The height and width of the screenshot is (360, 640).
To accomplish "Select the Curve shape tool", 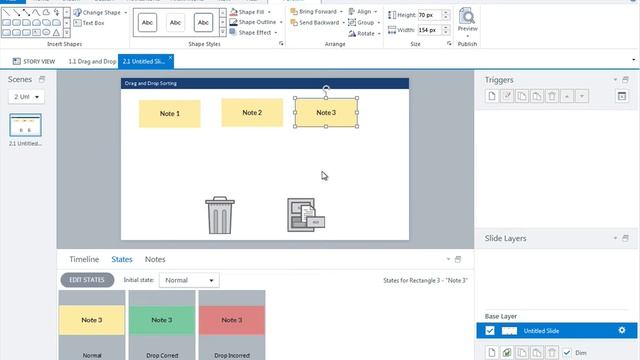I will point(36,13).
